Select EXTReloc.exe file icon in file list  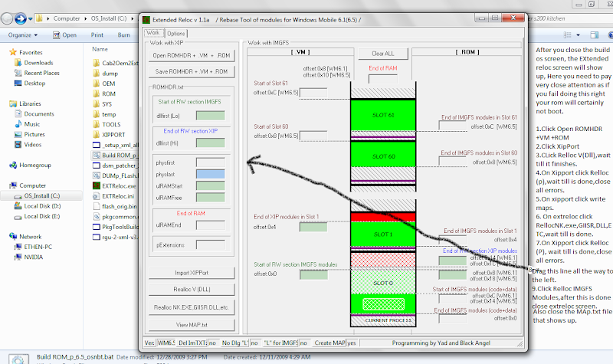click(96, 185)
